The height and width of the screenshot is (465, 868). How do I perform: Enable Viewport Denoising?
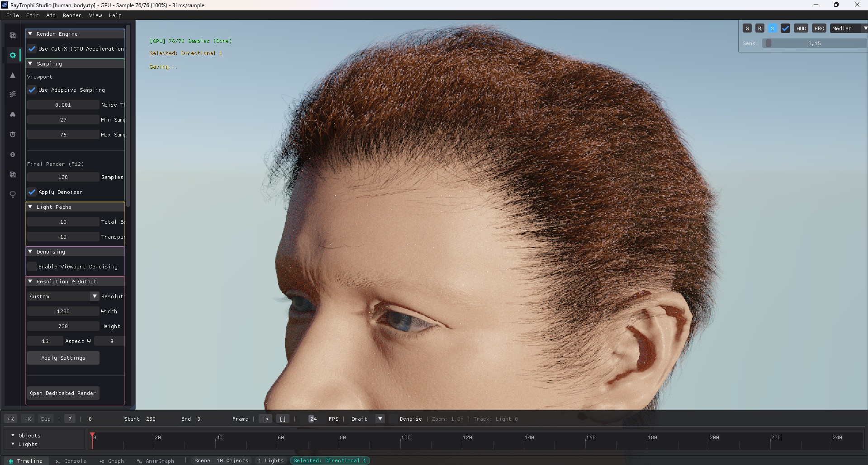tap(32, 267)
